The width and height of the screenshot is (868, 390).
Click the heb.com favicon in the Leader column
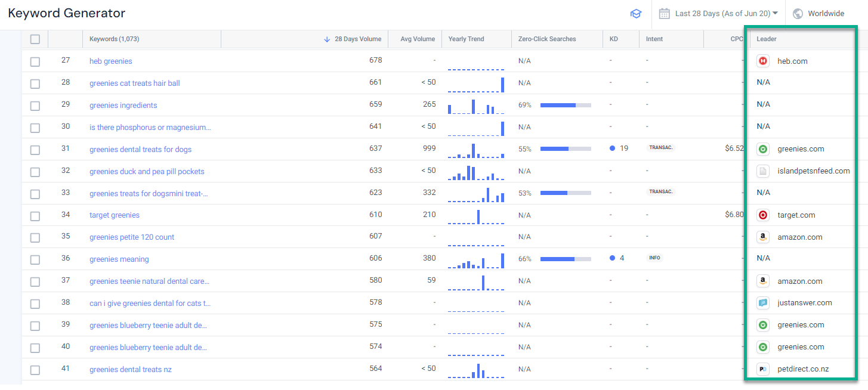(x=762, y=61)
